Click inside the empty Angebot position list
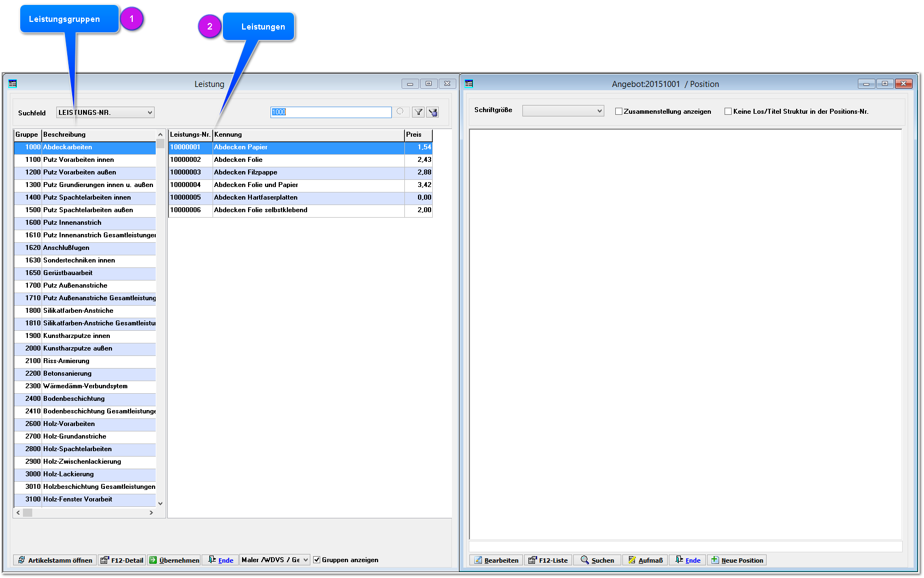This screenshot has width=924, height=578. [685, 334]
